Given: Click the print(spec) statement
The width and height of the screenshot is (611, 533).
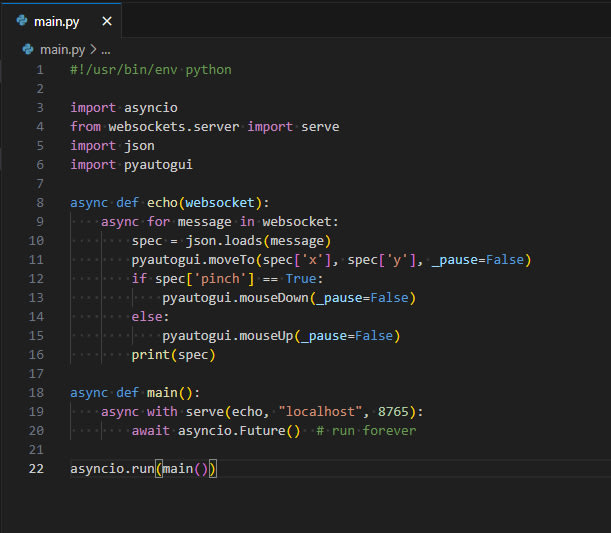Looking at the screenshot, I should tap(173, 355).
